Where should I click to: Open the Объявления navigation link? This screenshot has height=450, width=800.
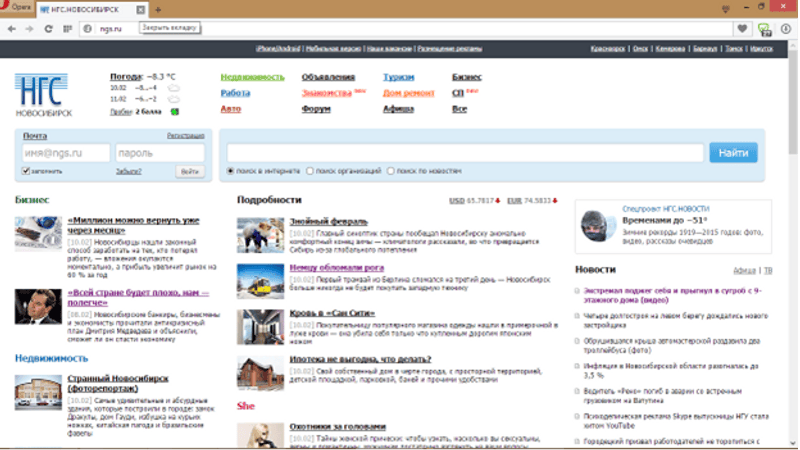point(328,77)
